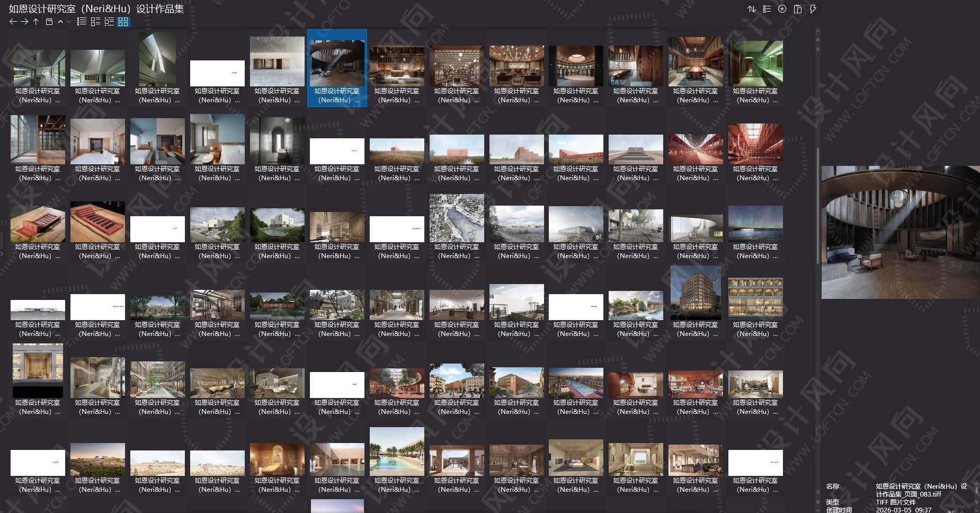
Task: Click the new folder icon
Action: (x=49, y=22)
